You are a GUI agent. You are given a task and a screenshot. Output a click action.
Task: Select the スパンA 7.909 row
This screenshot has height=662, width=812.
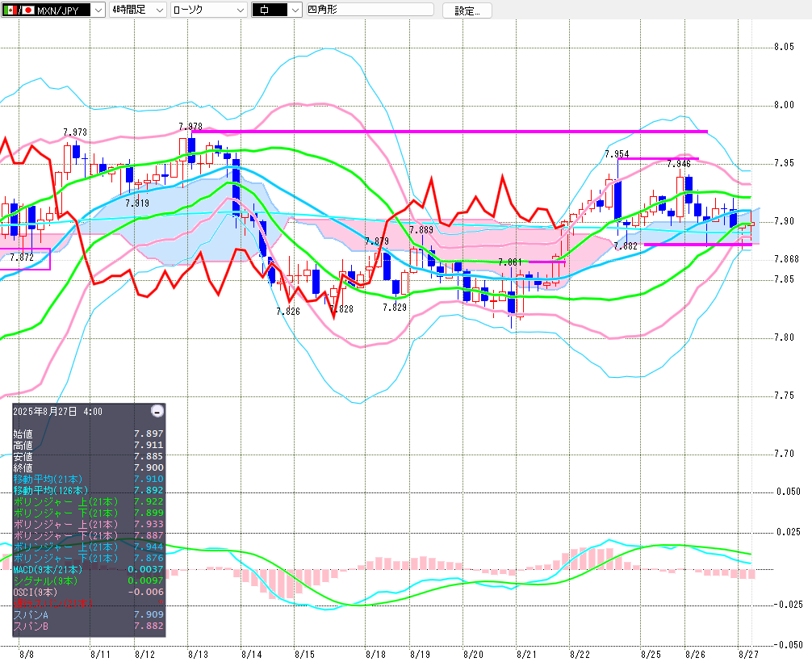88,615
